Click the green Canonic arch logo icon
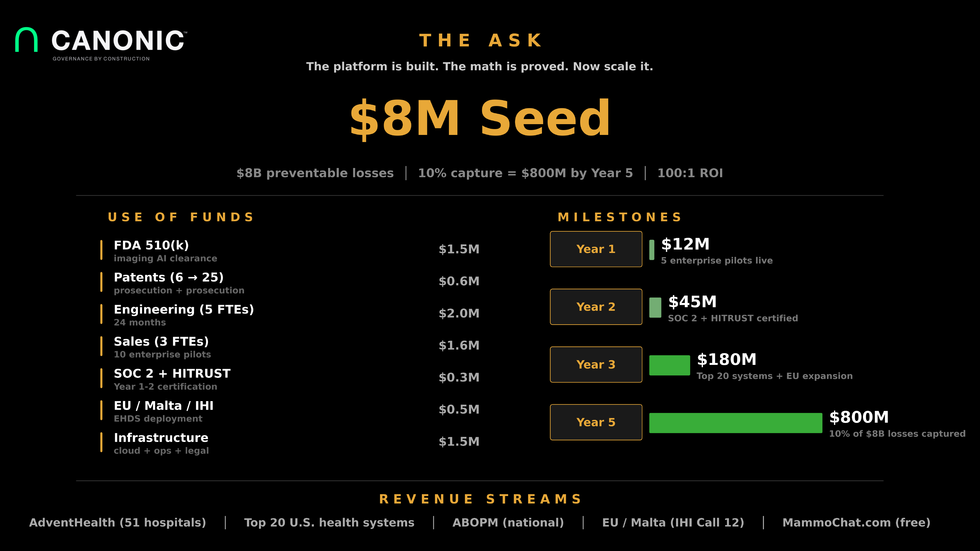980x551 pixels. 26,39
